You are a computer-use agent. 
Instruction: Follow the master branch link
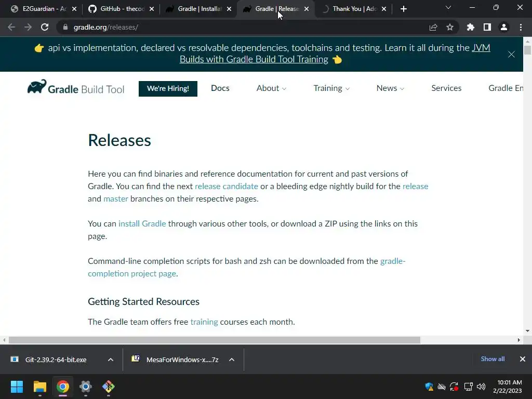click(116, 199)
